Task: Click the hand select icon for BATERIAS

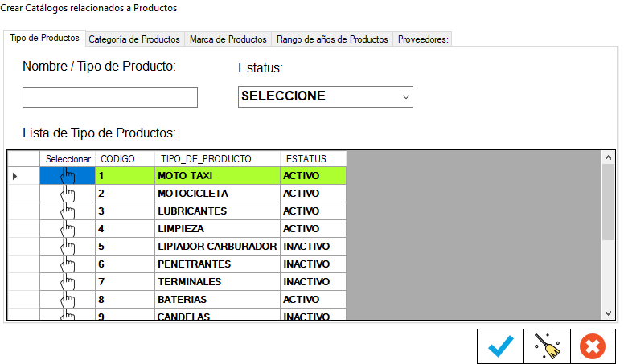Action: click(68, 300)
